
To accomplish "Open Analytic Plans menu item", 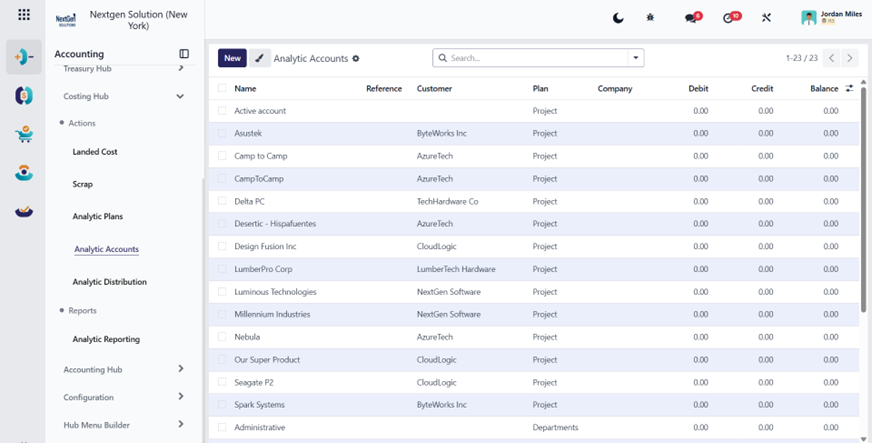I will [x=98, y=216].
